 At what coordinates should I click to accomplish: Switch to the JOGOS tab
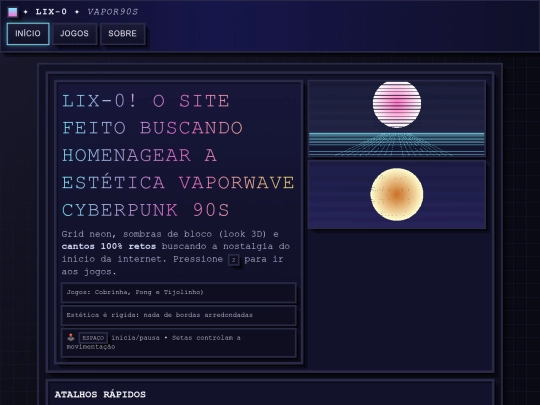point(74,34)
